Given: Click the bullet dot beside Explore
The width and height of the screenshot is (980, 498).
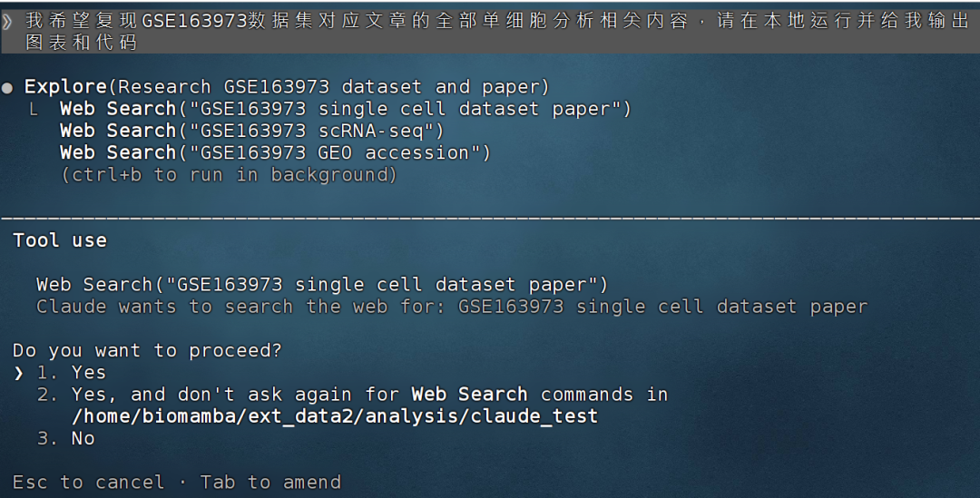Looking at the screenshot, I should [x=7, y=88].
